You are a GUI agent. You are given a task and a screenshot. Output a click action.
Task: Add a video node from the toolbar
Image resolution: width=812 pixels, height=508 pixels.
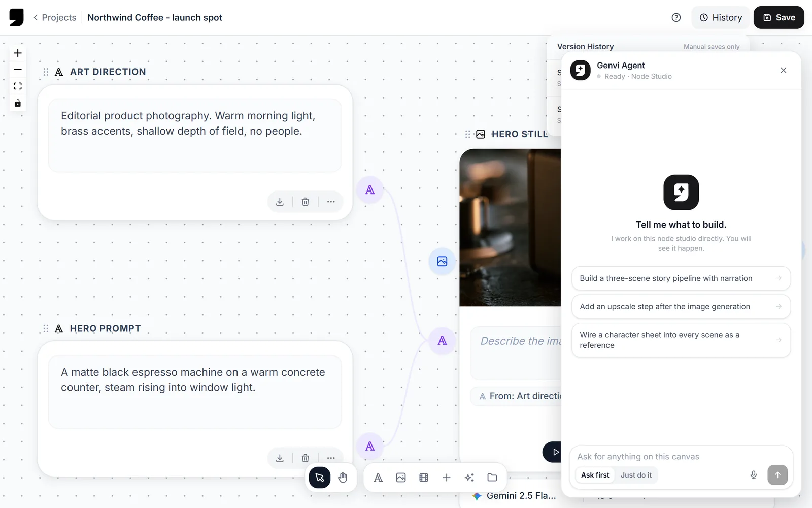[424, 478]
